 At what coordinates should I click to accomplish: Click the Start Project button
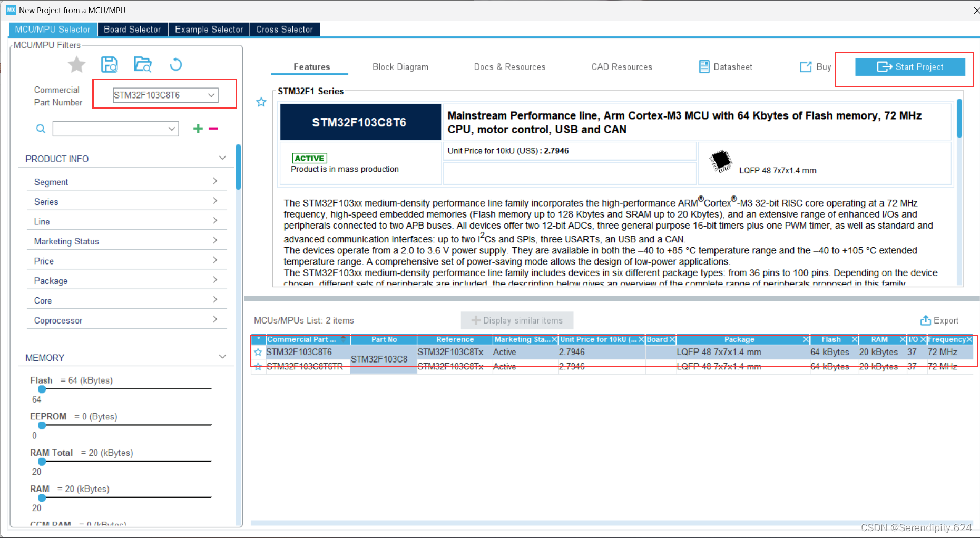coord(910,67)
